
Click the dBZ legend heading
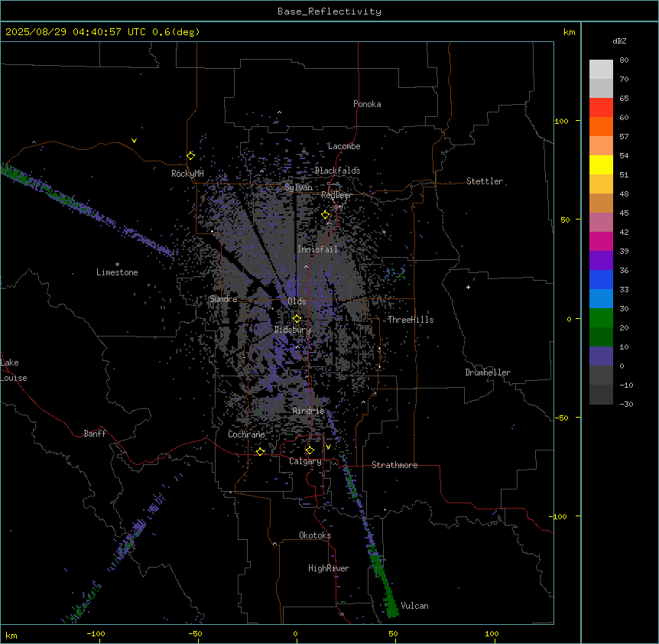[x=619, y=41]
